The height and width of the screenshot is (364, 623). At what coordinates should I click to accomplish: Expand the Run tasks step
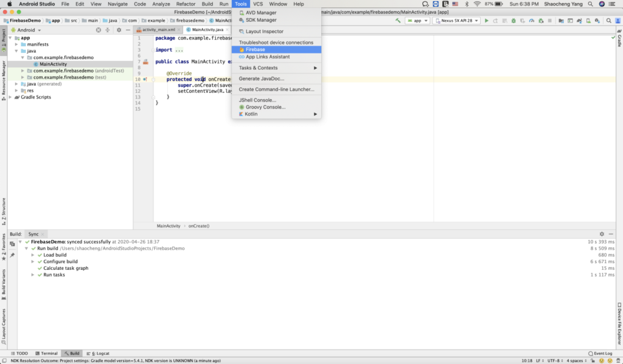point(33,275)
